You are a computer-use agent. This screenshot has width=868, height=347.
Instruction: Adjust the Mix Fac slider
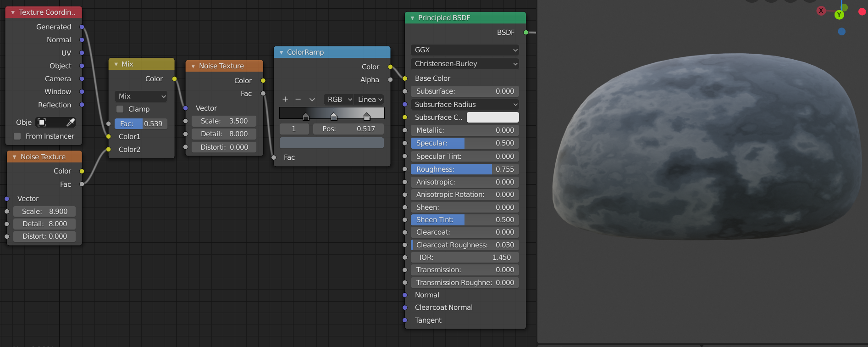click(x=141, y=123)
